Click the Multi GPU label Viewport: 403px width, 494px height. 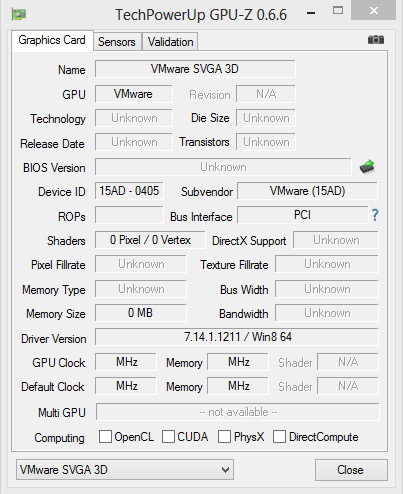point(62,413)
